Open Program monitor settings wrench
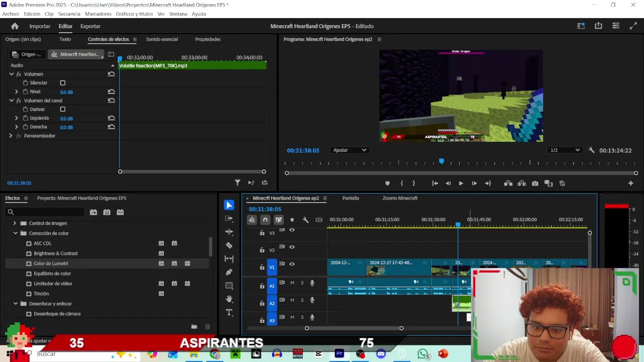 592,150
